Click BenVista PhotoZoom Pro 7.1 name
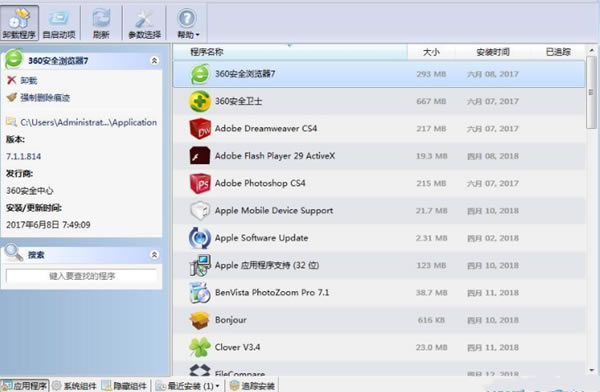 pos(272,292)
